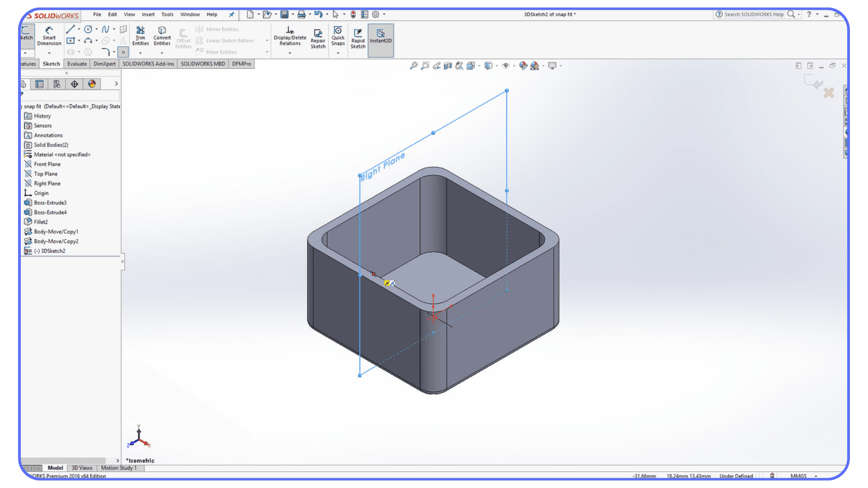This screenshot has width=868, height=488.
Task: Switch to the Motion Study 1 tab
Action: 119,468
